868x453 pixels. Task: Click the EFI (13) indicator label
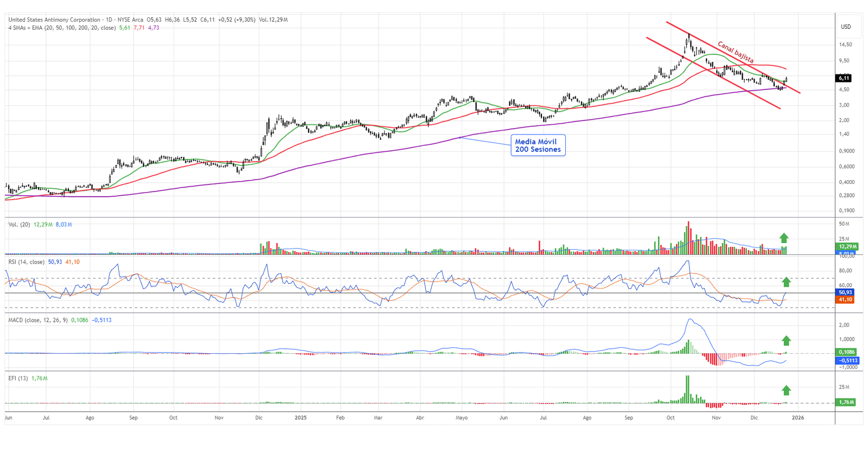(18, 378)
